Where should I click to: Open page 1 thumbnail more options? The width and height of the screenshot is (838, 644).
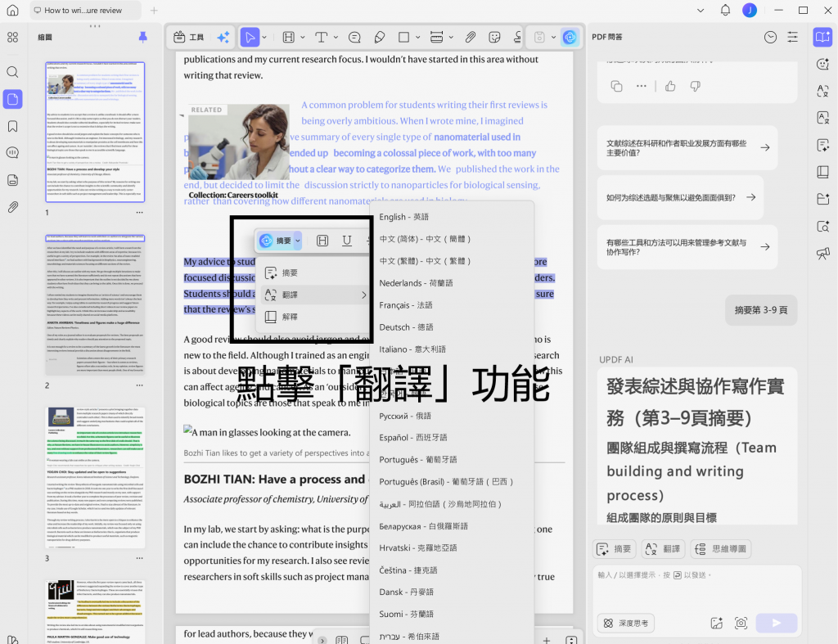click(x=139, y=212)
